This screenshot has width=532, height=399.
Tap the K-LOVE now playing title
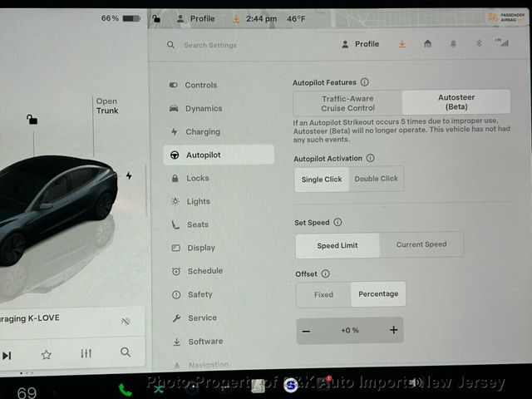[x=30, y=318]
